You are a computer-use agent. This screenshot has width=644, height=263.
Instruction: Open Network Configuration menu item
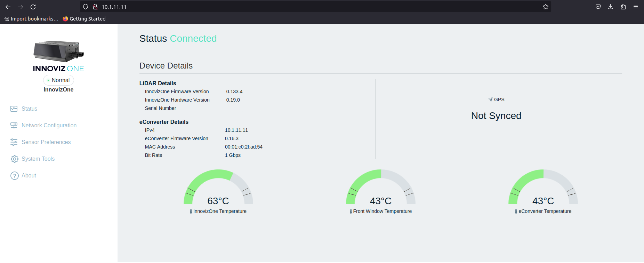[49, 126]
